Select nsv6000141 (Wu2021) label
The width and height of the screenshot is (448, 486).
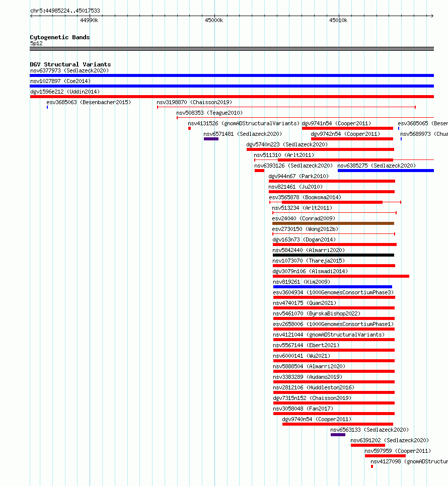pos(302,356)
